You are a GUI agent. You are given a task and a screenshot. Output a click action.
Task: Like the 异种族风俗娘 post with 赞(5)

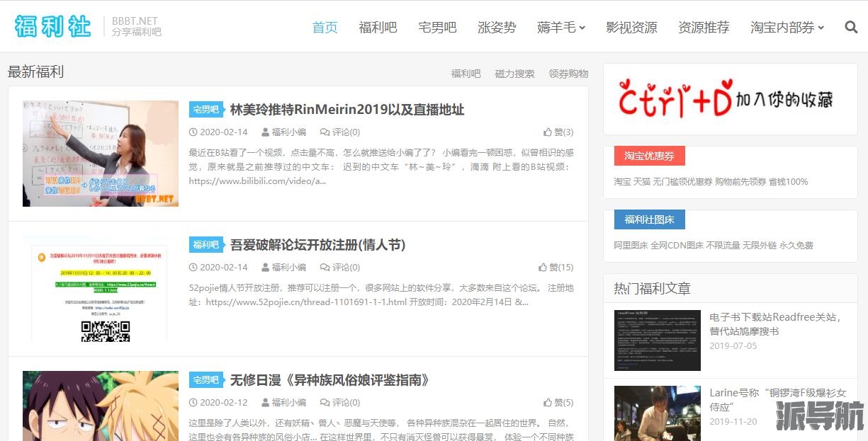point(558,403)
